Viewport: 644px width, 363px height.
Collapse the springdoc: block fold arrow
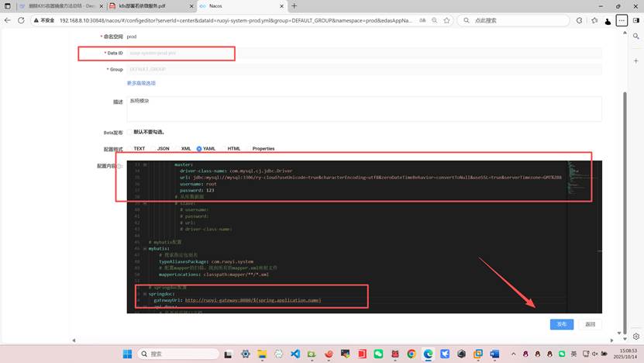pos(145,294)
